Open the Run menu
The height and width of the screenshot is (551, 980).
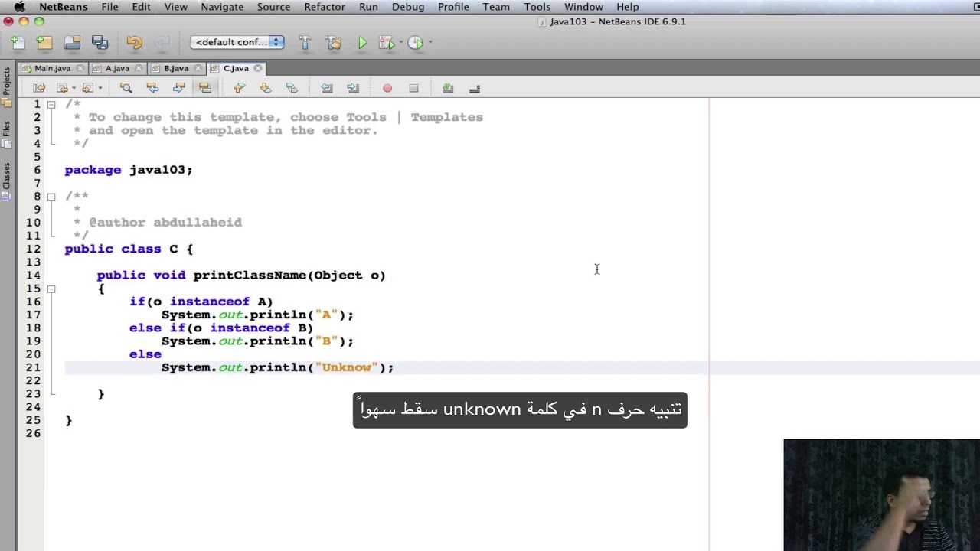368,7
